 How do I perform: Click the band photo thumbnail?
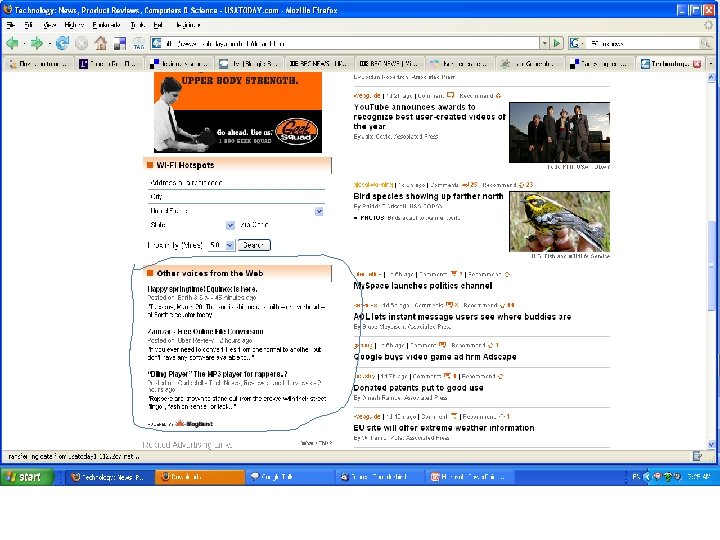[x=559, y=132]
